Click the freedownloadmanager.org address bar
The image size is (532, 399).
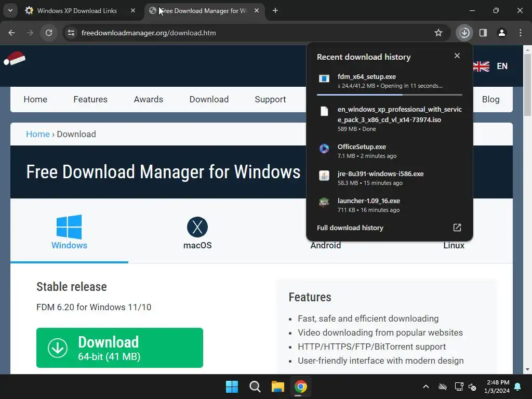coord(256,33)
